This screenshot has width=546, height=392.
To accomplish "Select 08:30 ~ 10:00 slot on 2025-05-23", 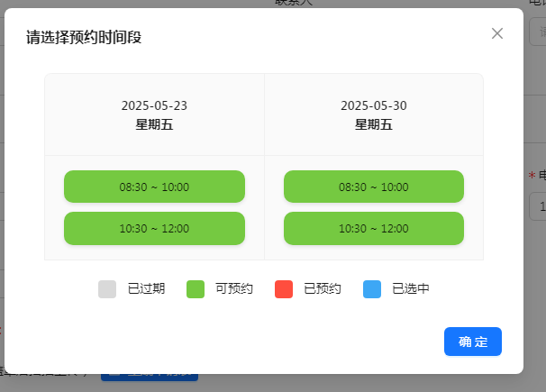I will click(x=154, y=187).
